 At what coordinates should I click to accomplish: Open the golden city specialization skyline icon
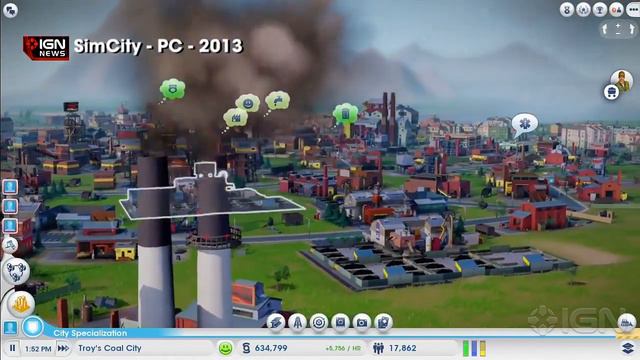tap(21, 304)
